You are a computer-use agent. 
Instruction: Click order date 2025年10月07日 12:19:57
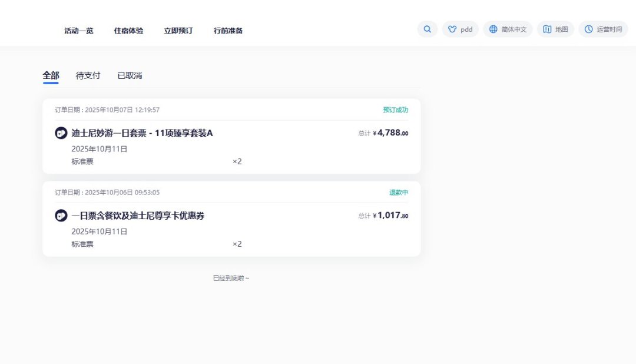click(x=122, y=110)
